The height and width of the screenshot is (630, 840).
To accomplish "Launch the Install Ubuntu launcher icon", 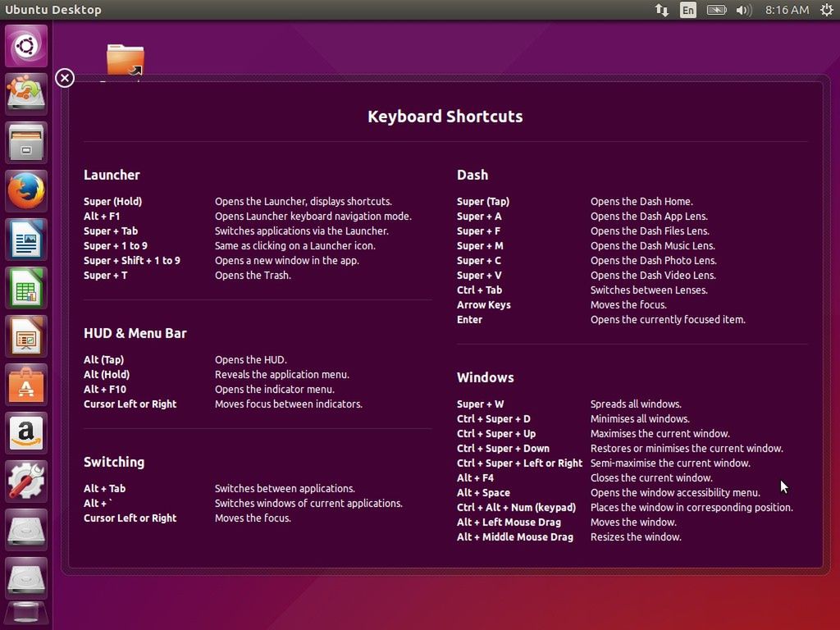I will pos(26,94).
